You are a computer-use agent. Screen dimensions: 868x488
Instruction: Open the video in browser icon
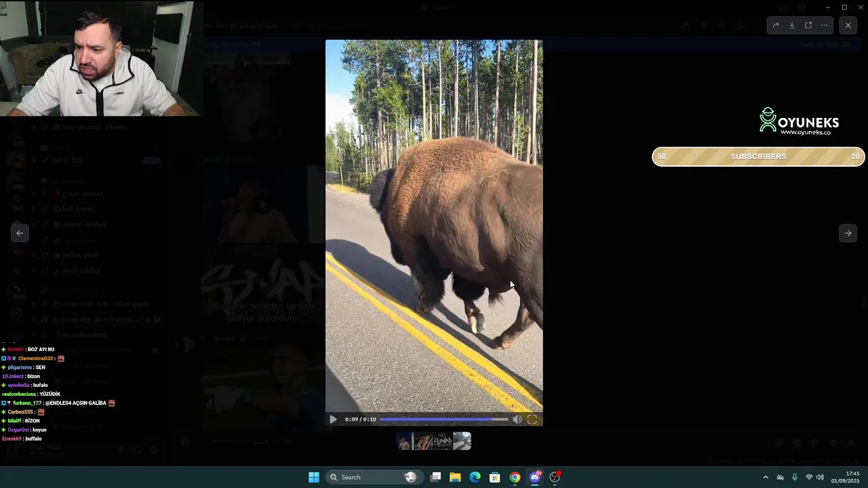[x=808, y=25]
